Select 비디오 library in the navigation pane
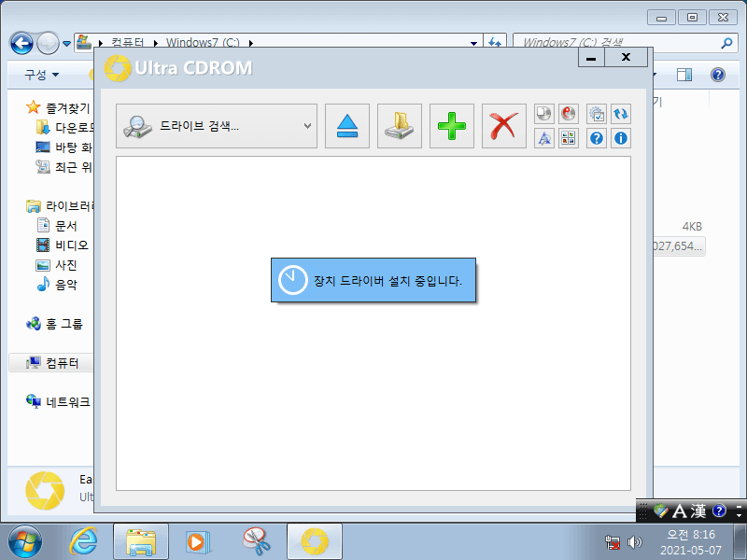 click(x=63, y=245)
